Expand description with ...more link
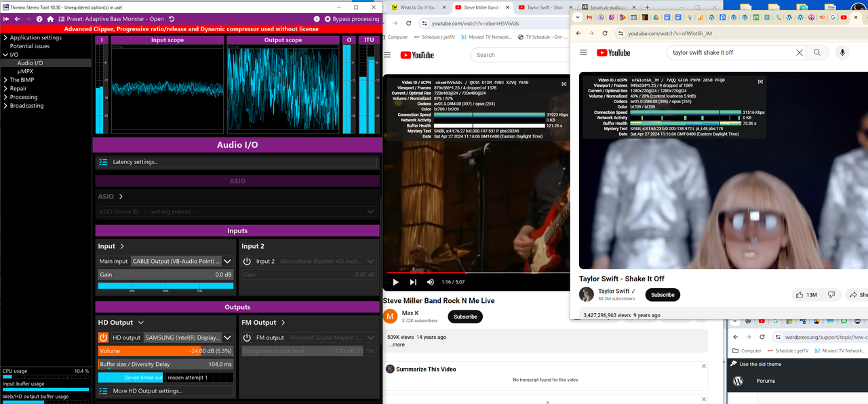The height and width of the screenshot is (404, 868). click(397, 345)
